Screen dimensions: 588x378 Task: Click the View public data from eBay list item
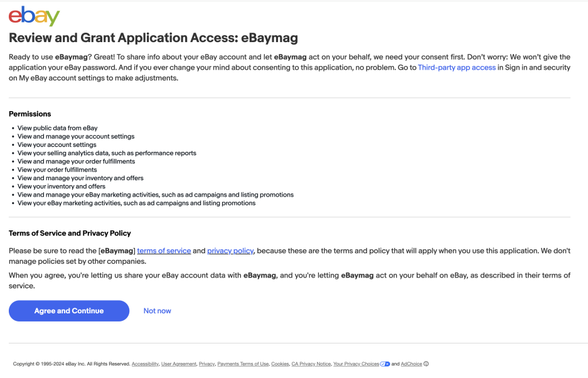57,127
